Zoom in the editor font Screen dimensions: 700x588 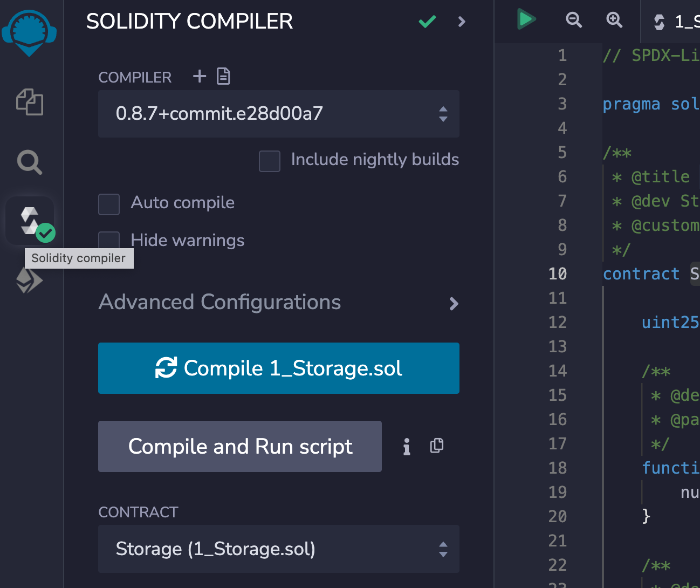pos(614,20)
